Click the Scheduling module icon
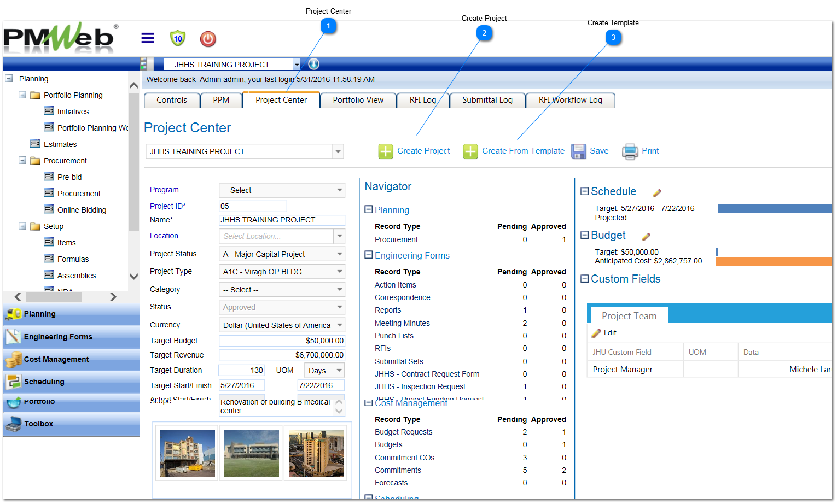The height and width of the screenshot is (504, 837). pos(14,382)
